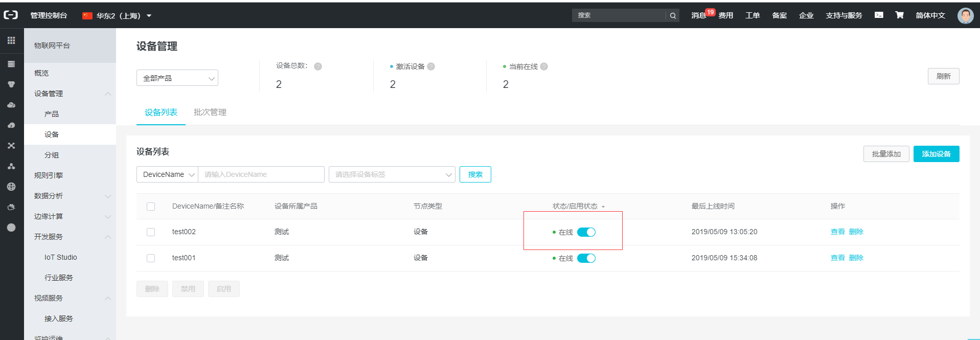The image size is (980, 340).
Task: Click the crossed-arrows X icon in left rail
Action: (x=11, y=146)
